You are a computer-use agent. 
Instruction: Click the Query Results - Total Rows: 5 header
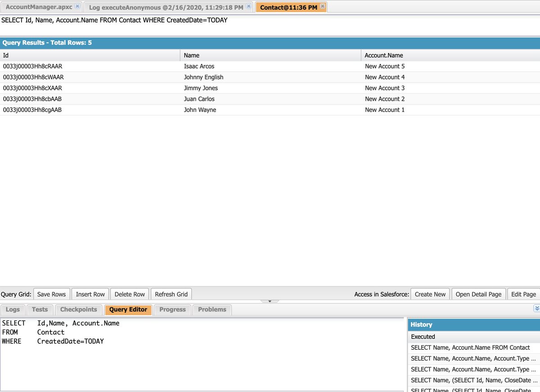pos(270,43)
